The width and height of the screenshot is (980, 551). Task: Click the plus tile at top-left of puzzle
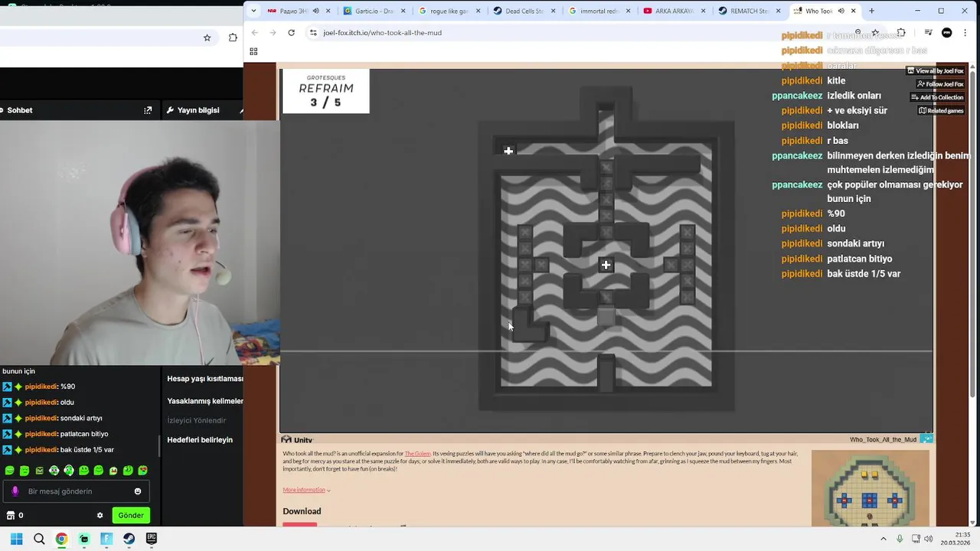[x=508, y=151]
